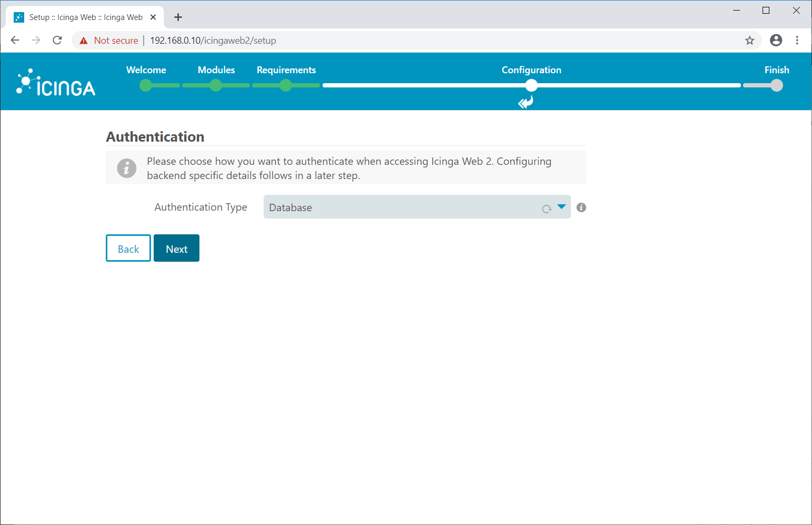This screenshot has height=525, width=812.
Task: Open the Authentication Type dropdown
Action: (x=405, y=207)
